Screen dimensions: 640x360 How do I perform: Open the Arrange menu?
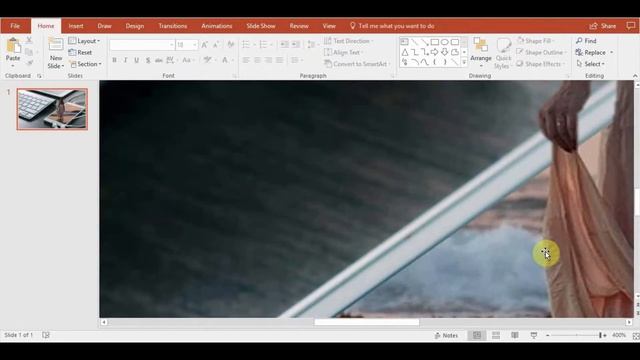point(481,53)
